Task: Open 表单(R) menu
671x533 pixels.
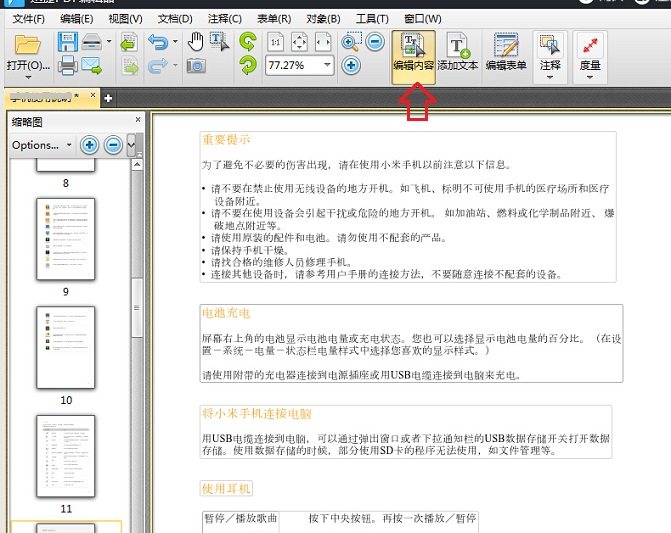Action: 274,19
